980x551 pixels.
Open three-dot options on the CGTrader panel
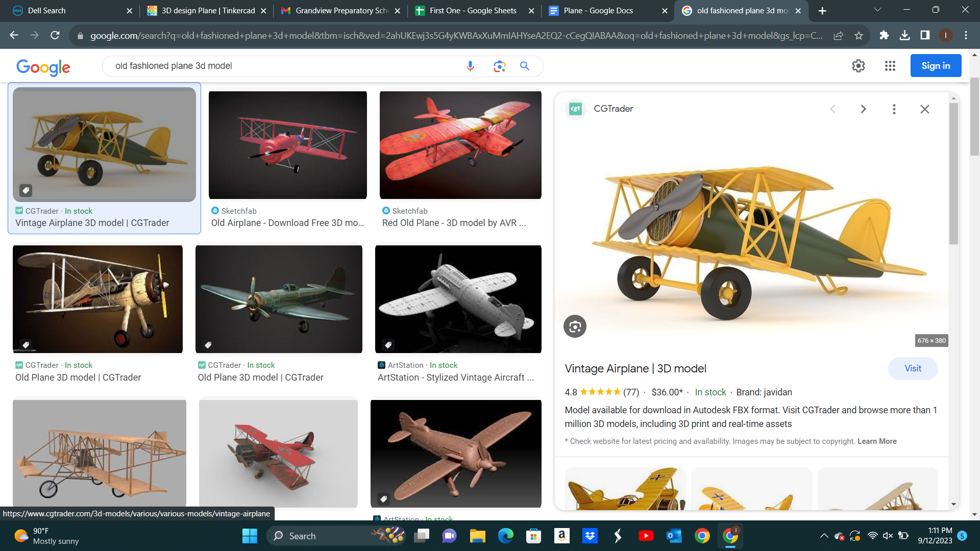894,109
